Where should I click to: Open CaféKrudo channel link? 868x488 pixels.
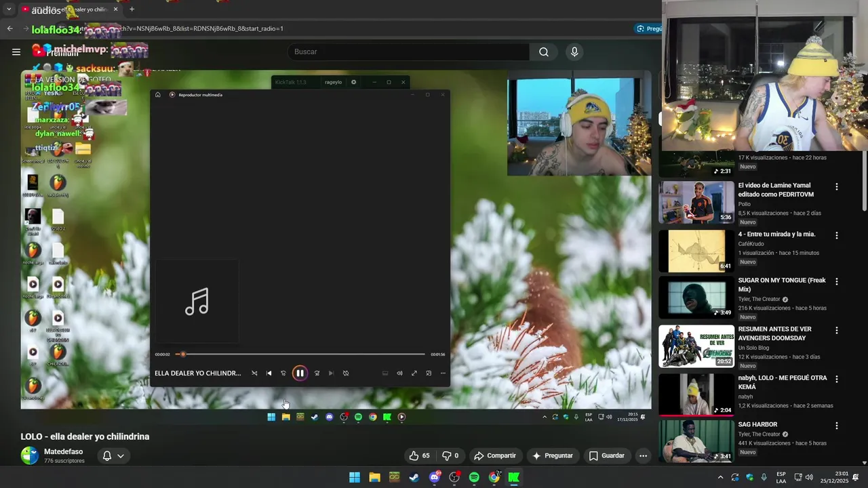coord(751,244)
